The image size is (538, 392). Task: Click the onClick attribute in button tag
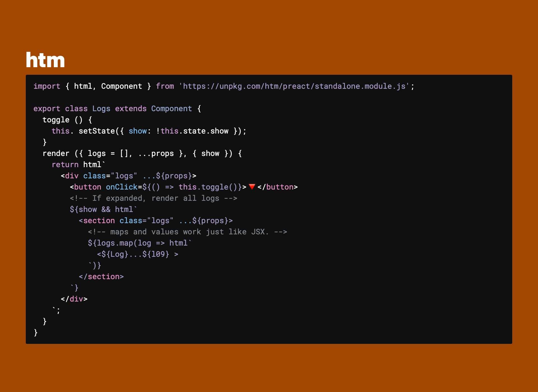pyautogui.click(x=122, y=187)
